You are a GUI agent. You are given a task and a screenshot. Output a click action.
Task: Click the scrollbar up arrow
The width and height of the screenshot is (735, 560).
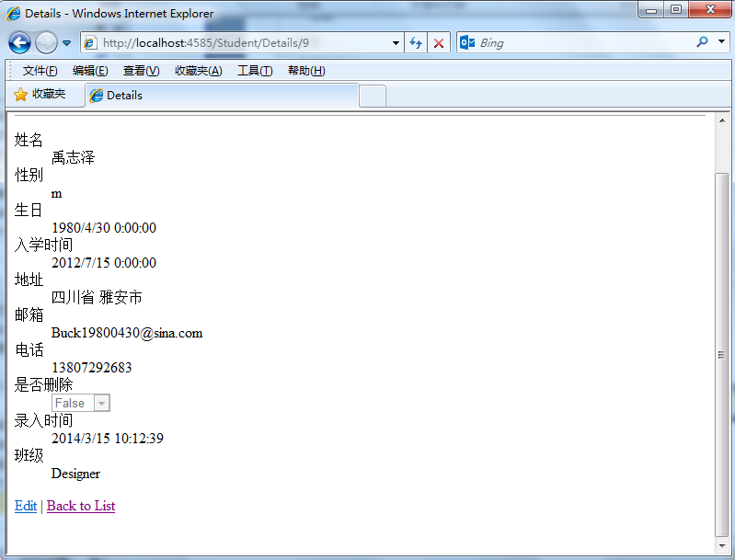[722, 120]
